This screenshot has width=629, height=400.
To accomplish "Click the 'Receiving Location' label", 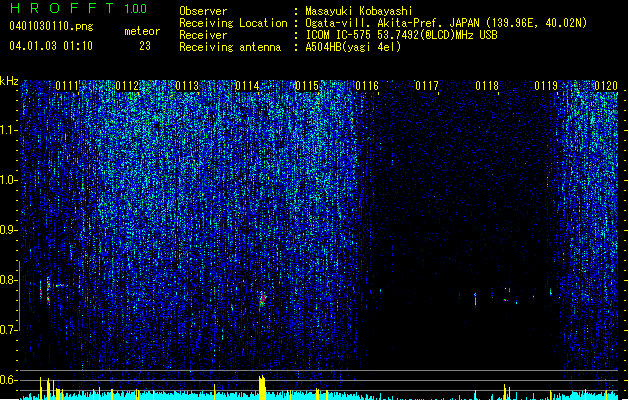I will click(233, 23).
